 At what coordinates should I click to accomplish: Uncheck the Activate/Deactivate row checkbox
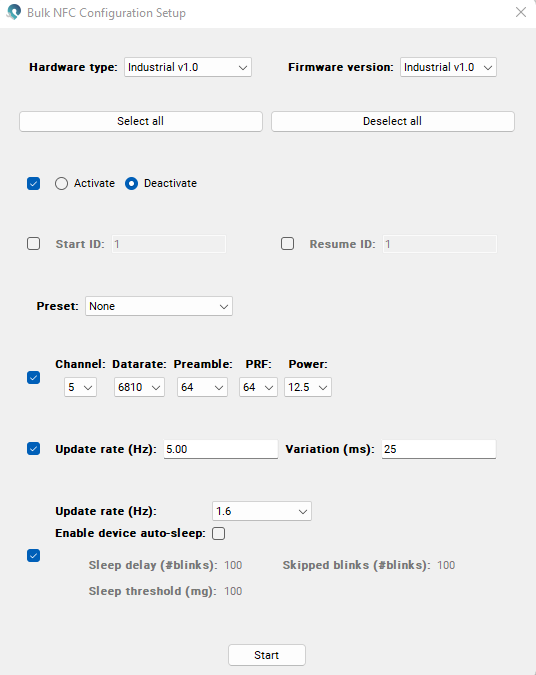(34, 184)
